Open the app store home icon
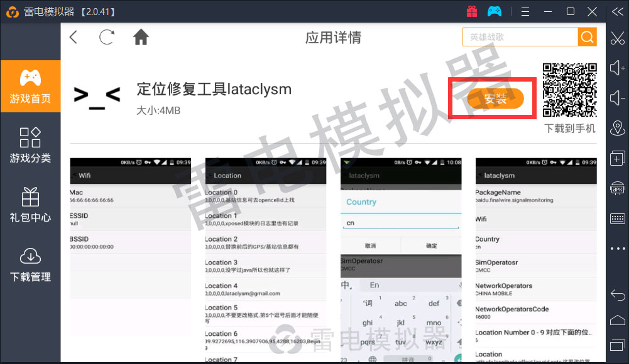 click(x=141, y=37)
